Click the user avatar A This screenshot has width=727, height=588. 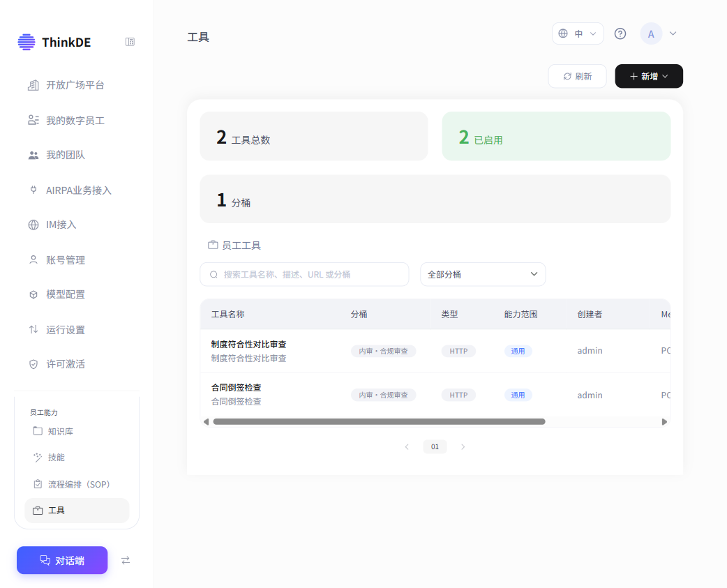pos(651,33)
